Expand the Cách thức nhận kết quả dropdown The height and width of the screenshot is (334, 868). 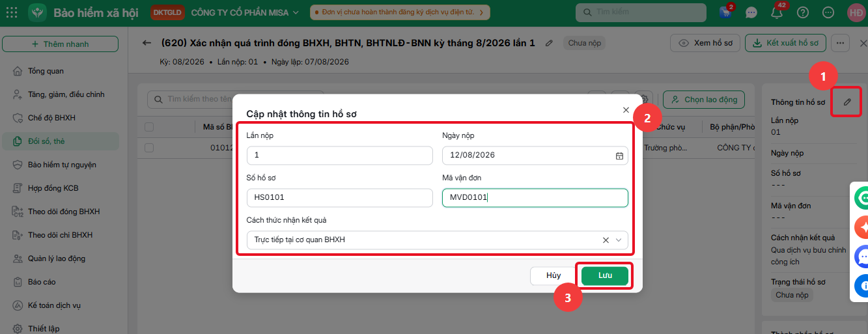pyautogui.click(x=619, y=240)
